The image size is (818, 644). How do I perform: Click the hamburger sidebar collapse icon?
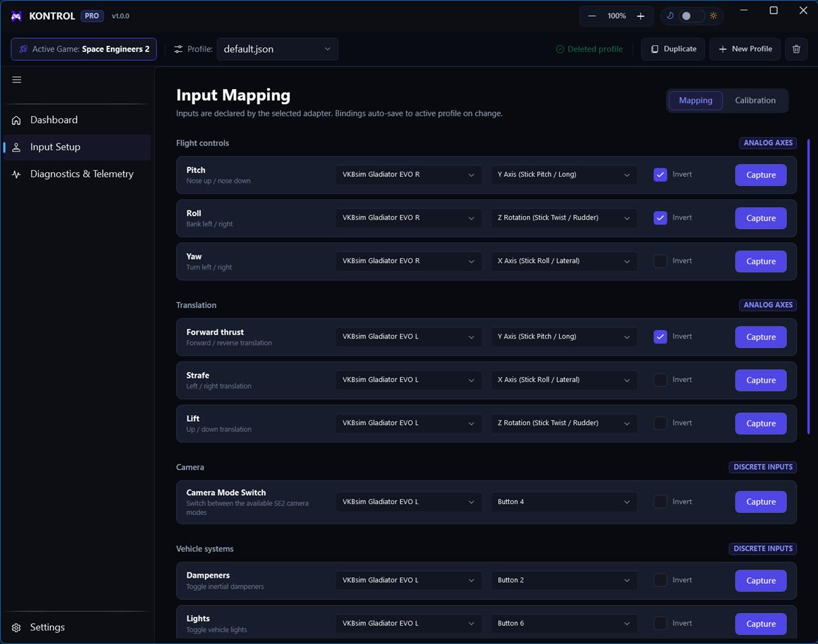pyautogui.click(x=17, y=80)
